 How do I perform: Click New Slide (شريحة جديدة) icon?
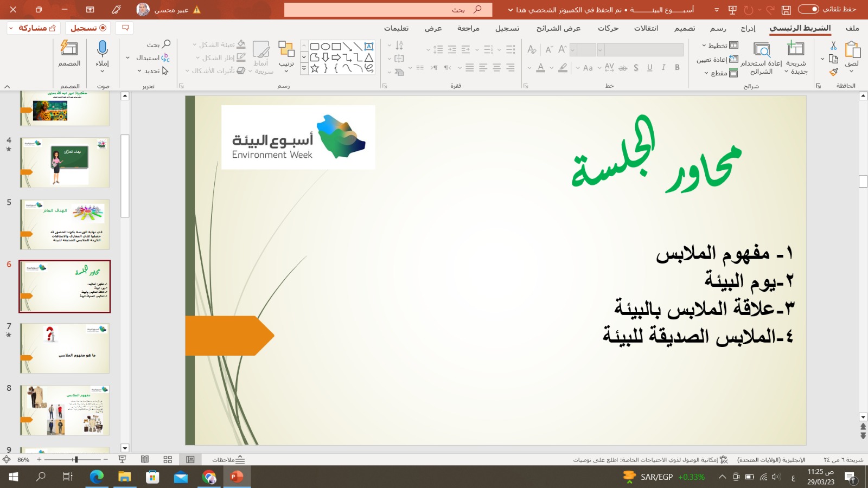click(x=796, y=49)
